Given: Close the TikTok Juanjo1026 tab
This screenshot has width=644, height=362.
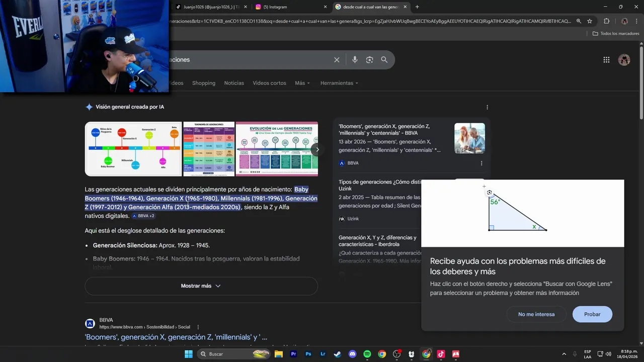Looking at the screenshot, I should tap(246, 7).
